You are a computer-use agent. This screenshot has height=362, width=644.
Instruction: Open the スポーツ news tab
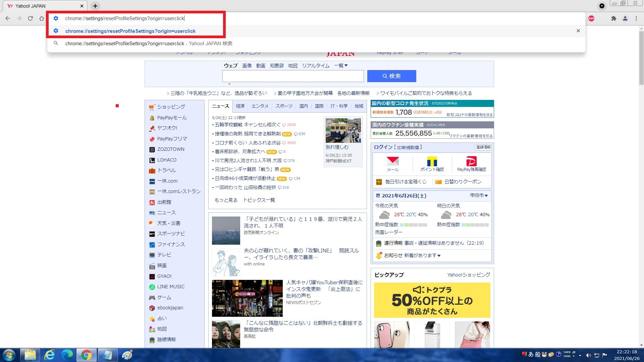[x=284, y=106]
